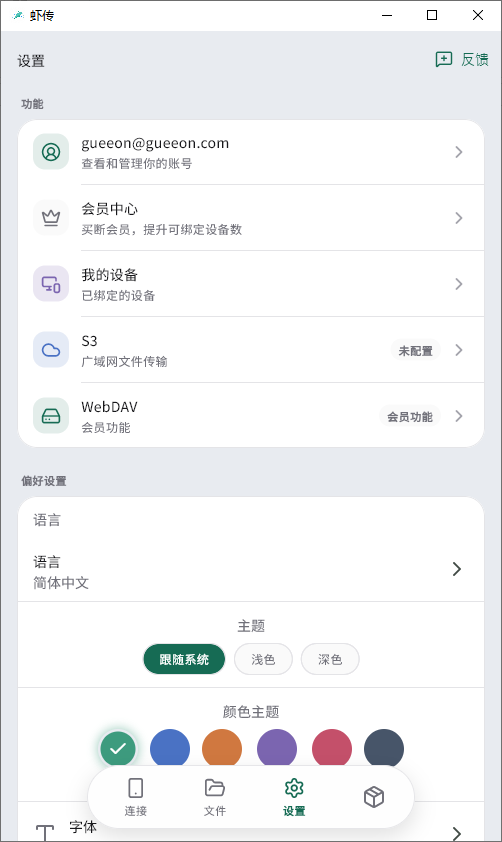Switch to the 连接 tab
This screenshot has width=502, height=842.
[135, 797]
